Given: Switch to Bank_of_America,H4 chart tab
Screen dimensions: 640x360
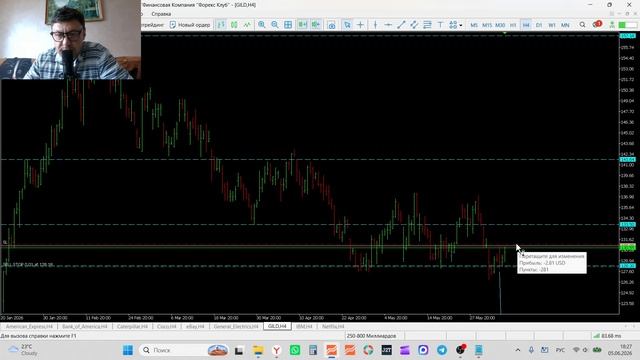Looking at the screenshot, I should coord(84,327).
